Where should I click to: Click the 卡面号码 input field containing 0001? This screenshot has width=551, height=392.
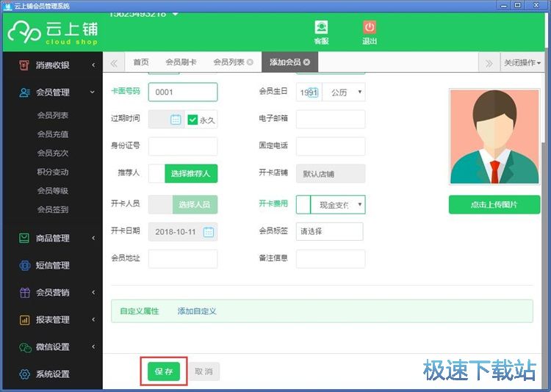coord(182,92)
